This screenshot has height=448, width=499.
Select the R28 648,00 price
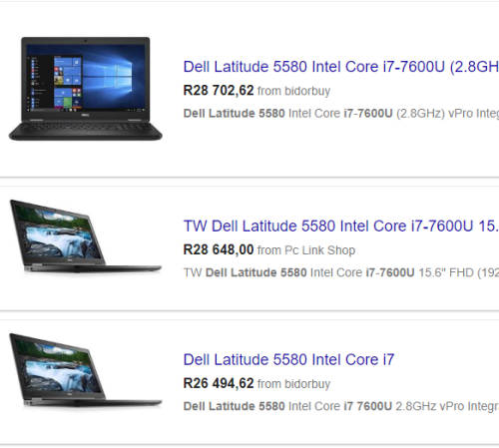pyautogui.click(x=219, y=249)
